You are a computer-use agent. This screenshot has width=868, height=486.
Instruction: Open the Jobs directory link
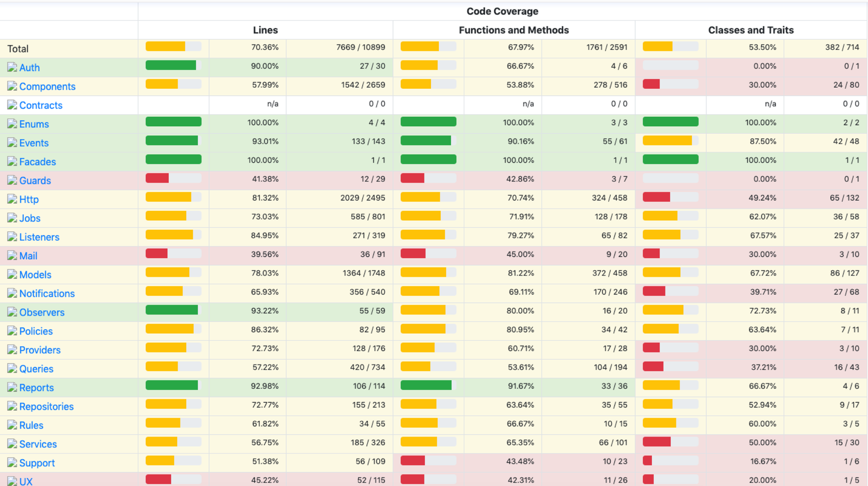point(29,218)
